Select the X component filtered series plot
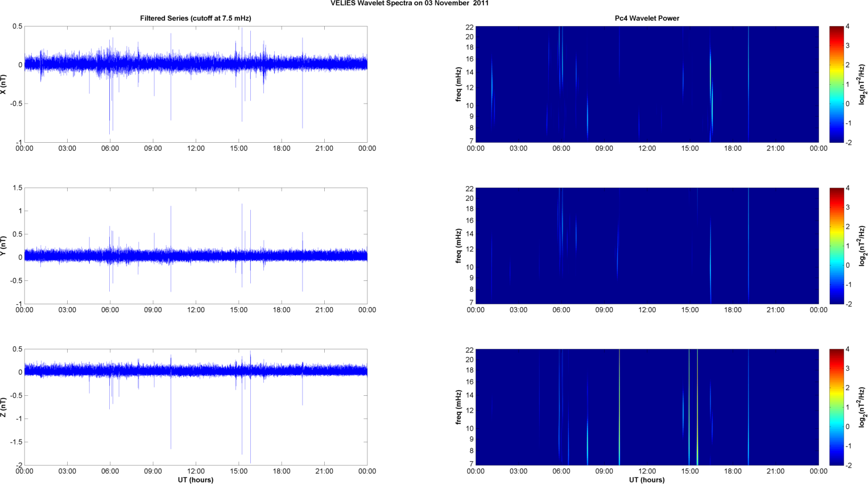This screenshot has width=868, height=484. pos(195,84)
